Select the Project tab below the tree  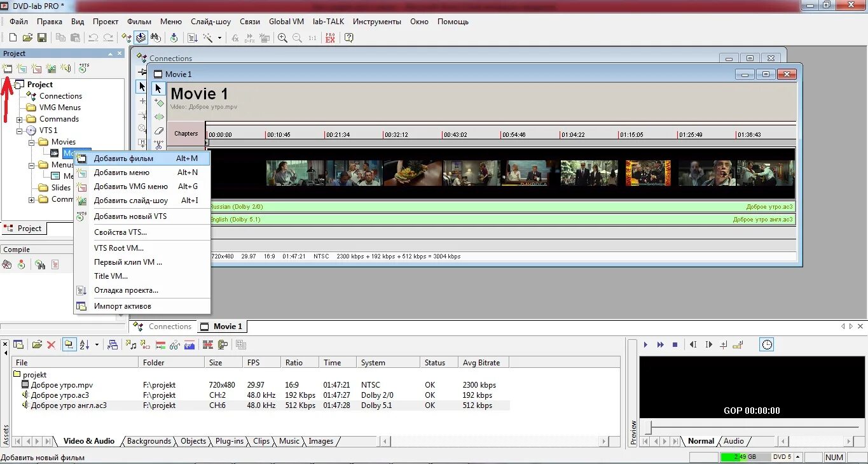(24, 228)
